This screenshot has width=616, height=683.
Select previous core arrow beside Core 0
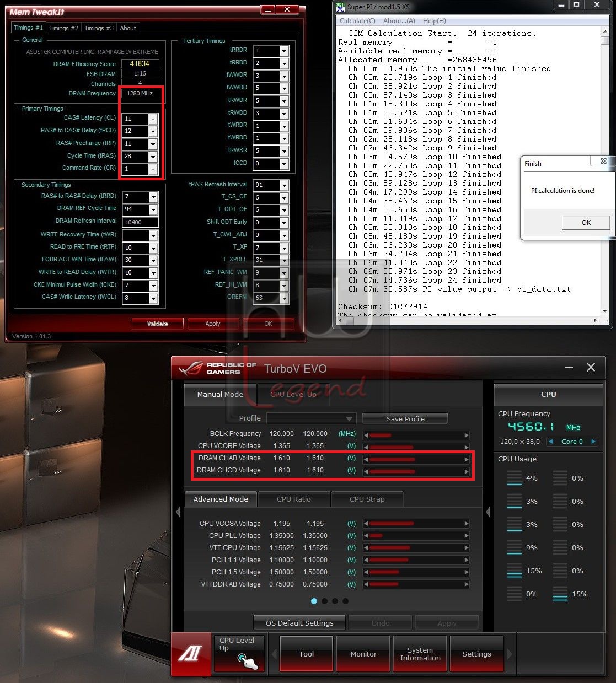(550, 442)
